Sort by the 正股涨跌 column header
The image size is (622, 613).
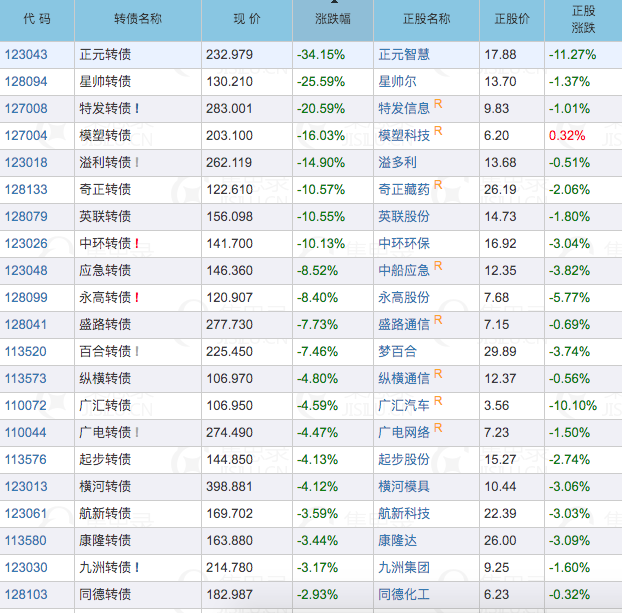click(x=581, y=20)
